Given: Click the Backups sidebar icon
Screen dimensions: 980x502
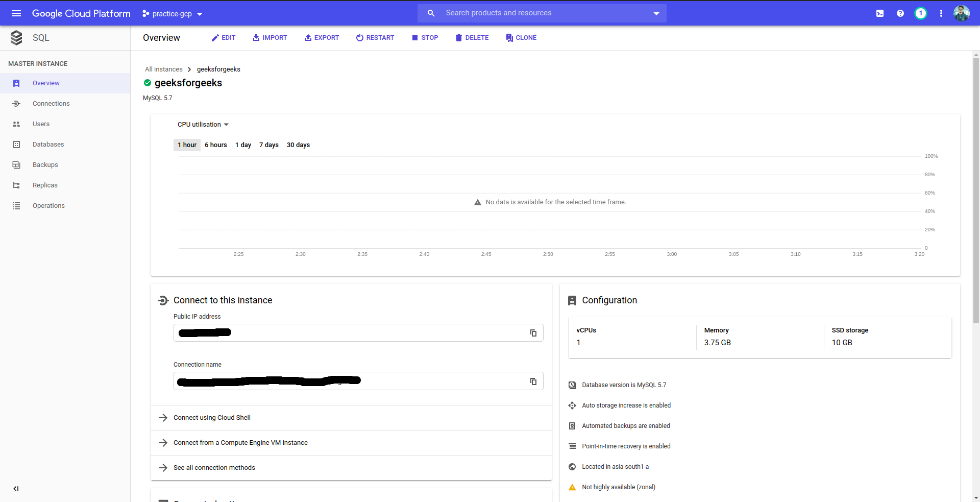Looking at the screenshot, I should click(x=16, y=165).
